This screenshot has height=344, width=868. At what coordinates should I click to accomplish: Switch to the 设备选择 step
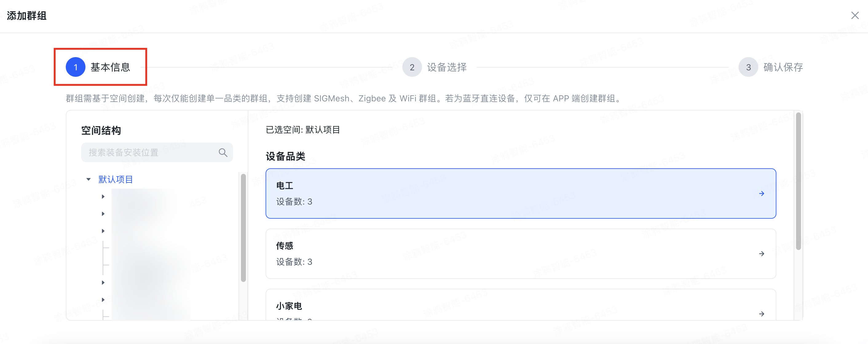[x=447, y=67]
